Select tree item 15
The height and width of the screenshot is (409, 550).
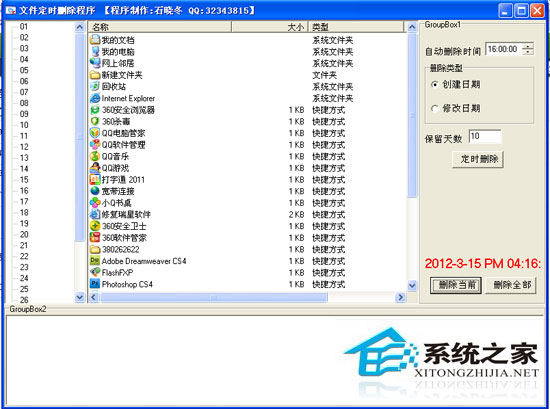click(24, 180)
